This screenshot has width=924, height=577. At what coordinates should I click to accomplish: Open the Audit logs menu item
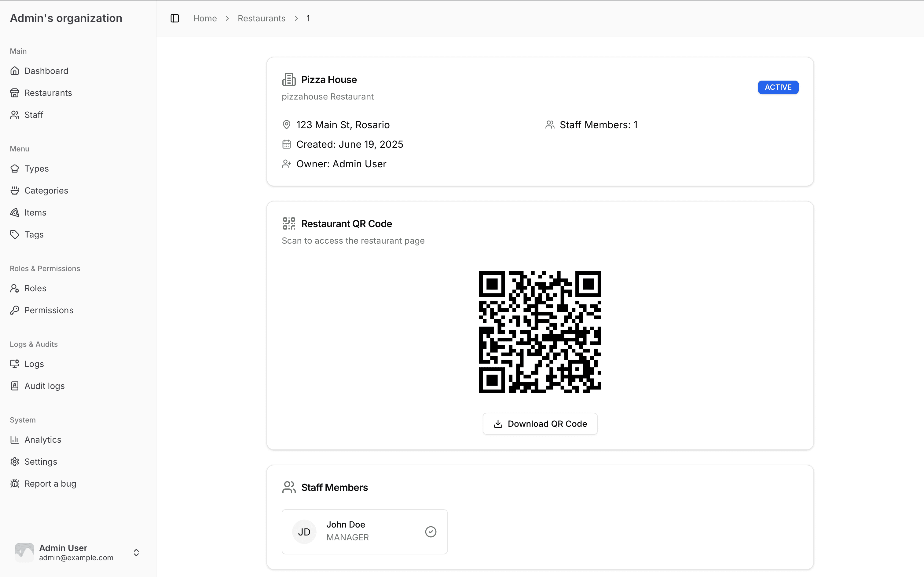pos(44,386)
